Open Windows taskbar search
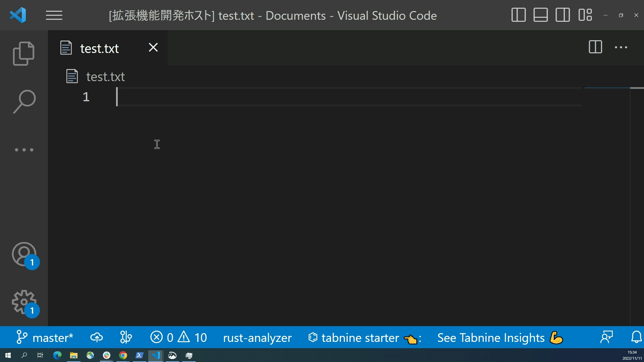644x362 pixels. [x=24, y=355]
